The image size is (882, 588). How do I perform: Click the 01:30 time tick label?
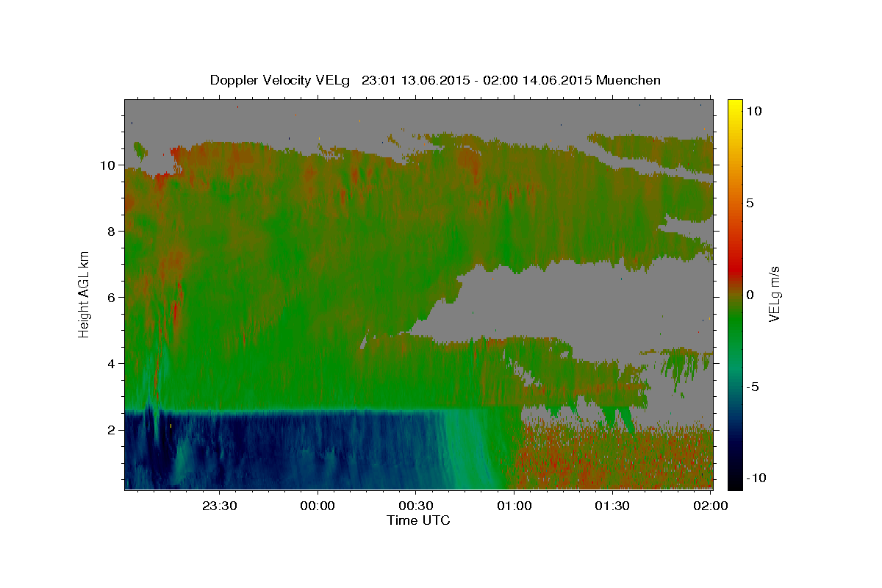click(x=612, y=506)
